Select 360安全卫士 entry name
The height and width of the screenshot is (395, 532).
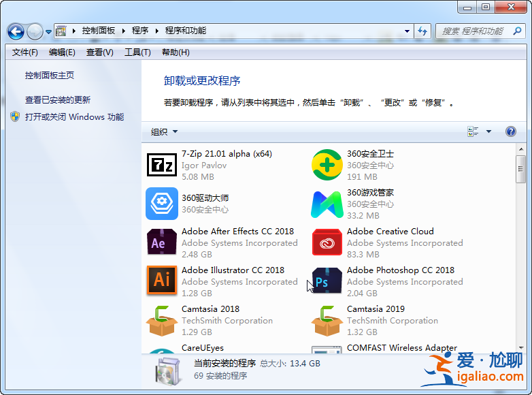370,154
